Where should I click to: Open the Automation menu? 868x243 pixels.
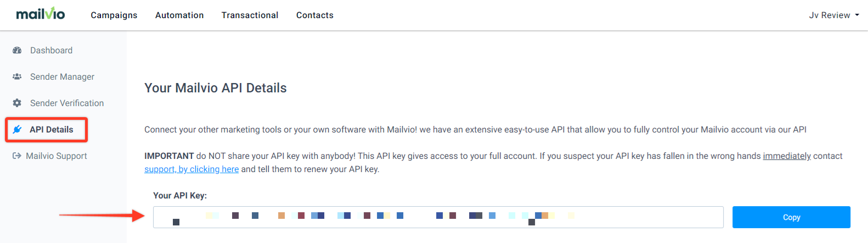(x=179, y=15)
